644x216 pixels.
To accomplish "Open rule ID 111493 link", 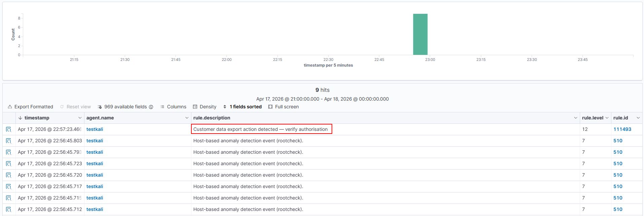I will point(622,129).
